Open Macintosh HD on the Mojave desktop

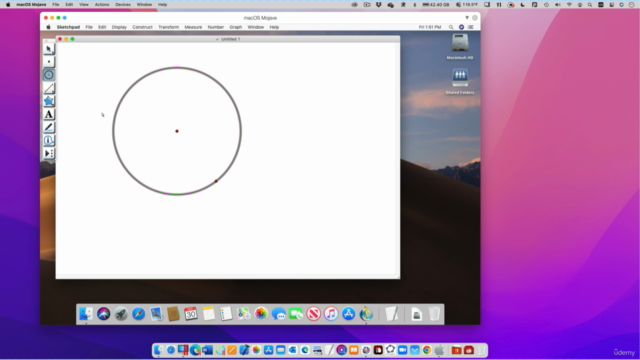click(460, 47)
